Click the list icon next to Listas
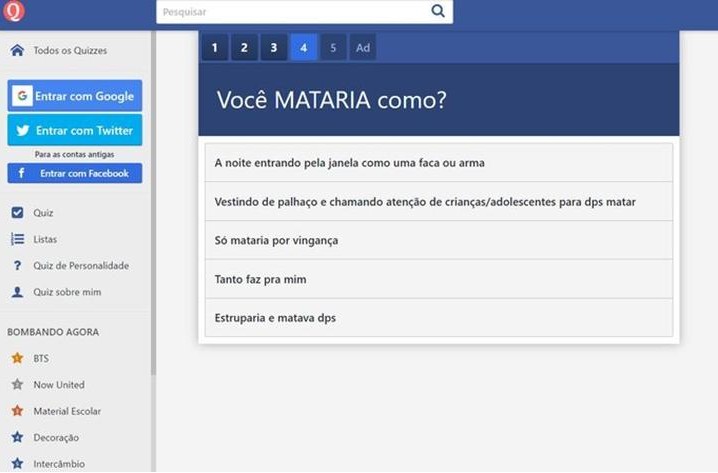Image resolution: width=718 pixels, height=473 pixels. [x=17, y=239]
